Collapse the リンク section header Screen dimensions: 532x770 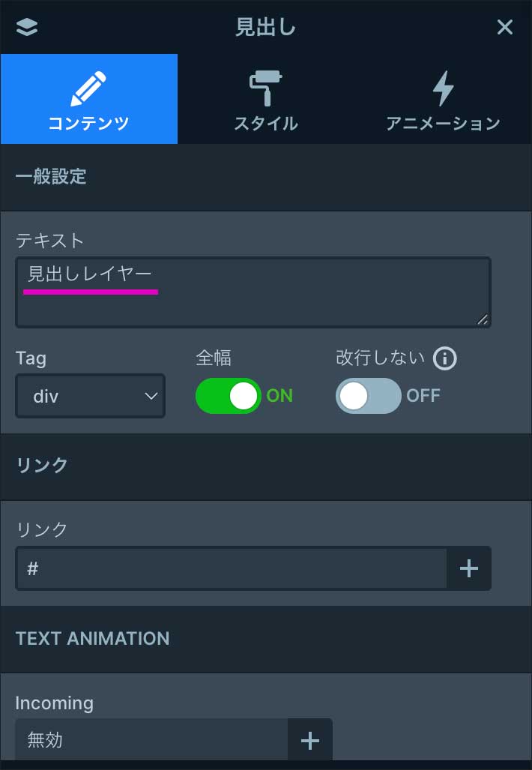266,466
